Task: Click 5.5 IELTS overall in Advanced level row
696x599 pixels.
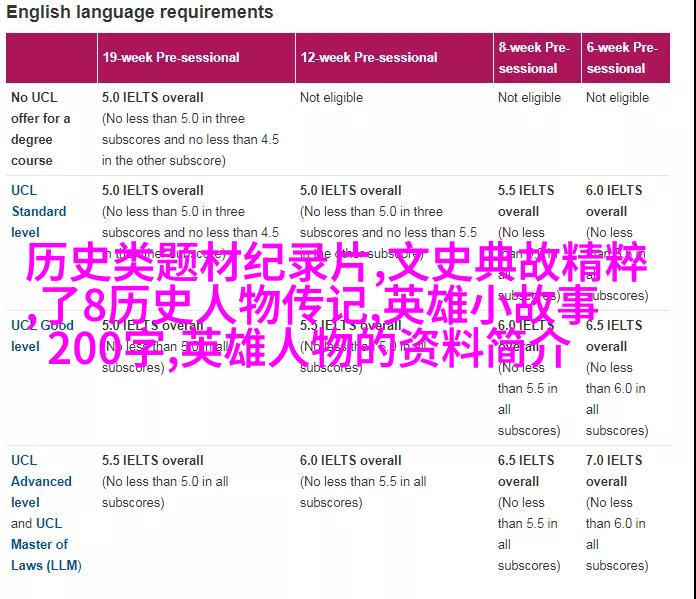Action: [x=153, y=460]
